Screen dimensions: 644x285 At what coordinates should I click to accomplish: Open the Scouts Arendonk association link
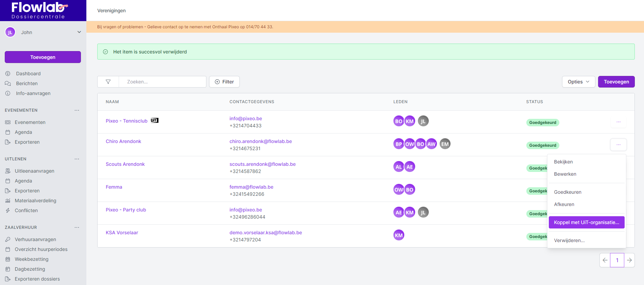[125, 164]
